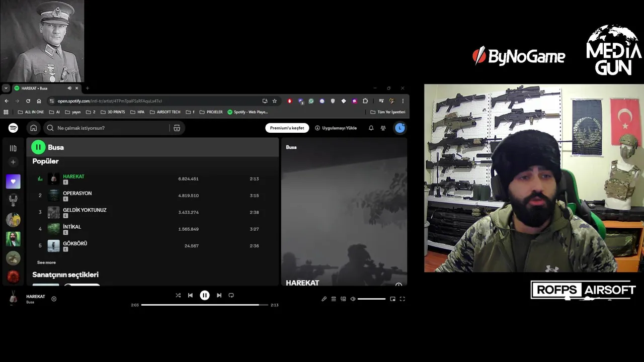Viewport: 644px width, 362px height.
Task: Go back in browser history
Action: pos(7,101)
